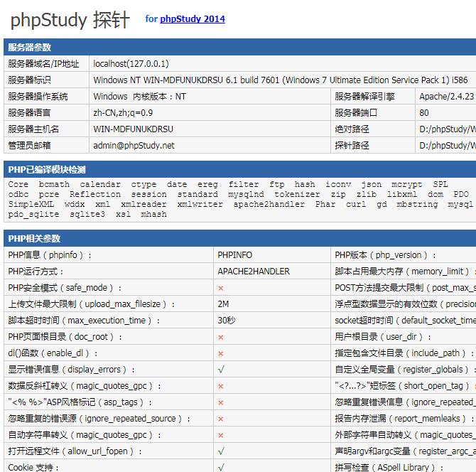The height and width of the screenshot is (472, 476).
Task: Click the Reflection module name
Action: pos(95,194)
